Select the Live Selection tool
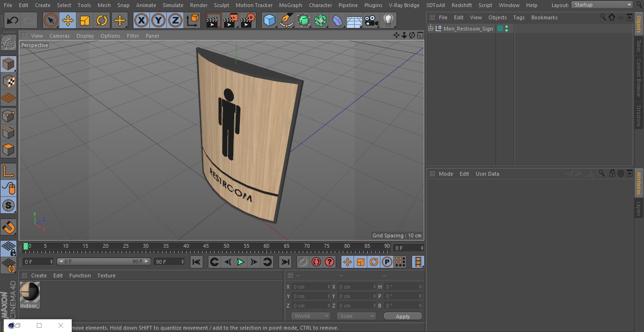Viewport: 644px width, 332px height. [x=51, y=21]
